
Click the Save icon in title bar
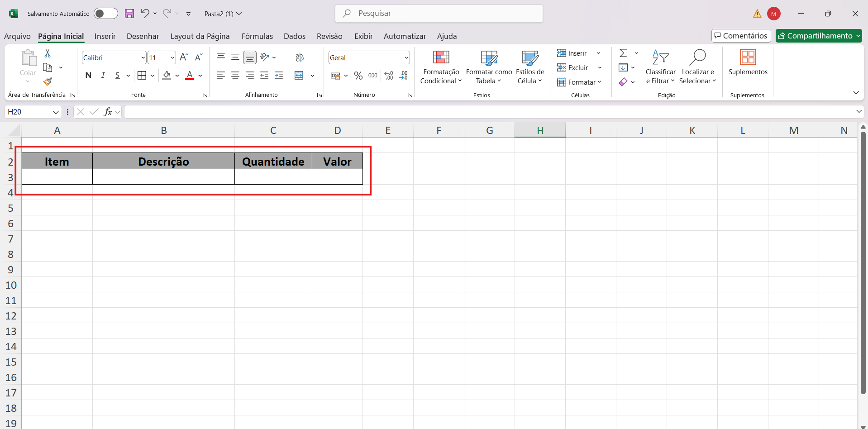[129, 14]
